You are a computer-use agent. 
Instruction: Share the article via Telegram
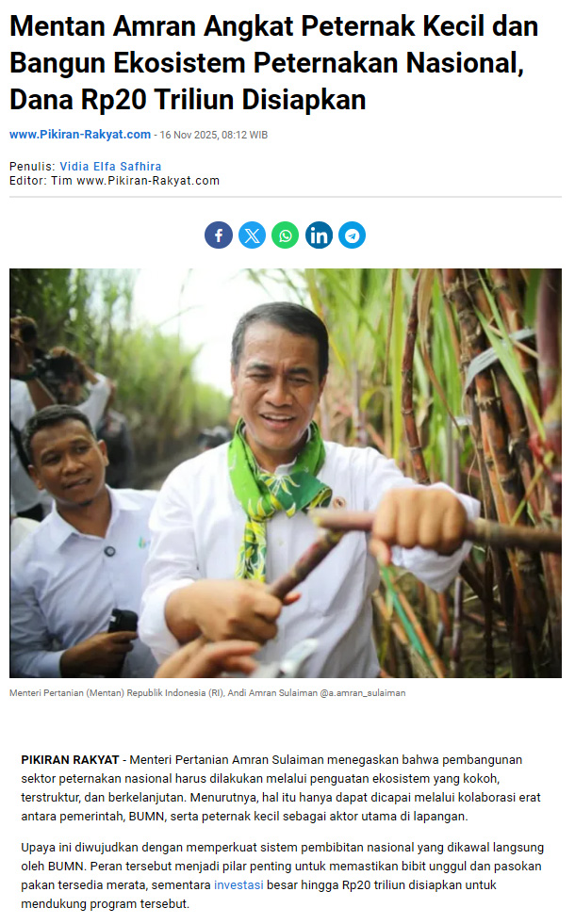point(353,235)
